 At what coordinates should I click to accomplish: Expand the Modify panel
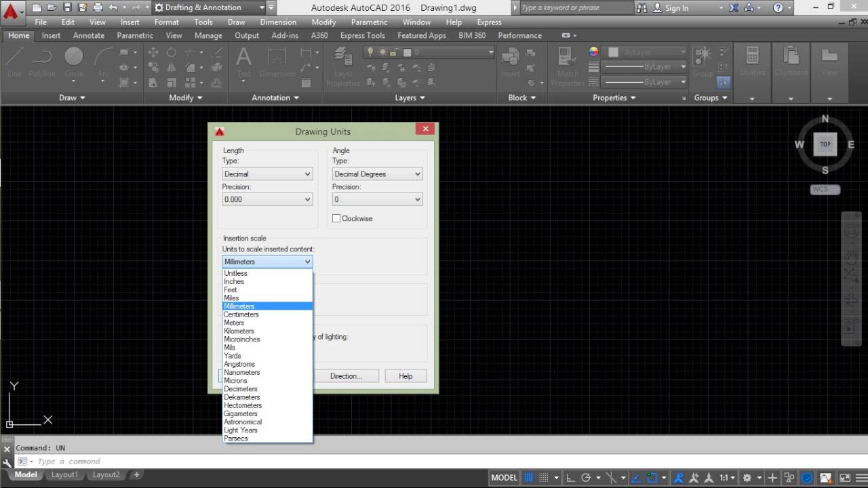186,98
